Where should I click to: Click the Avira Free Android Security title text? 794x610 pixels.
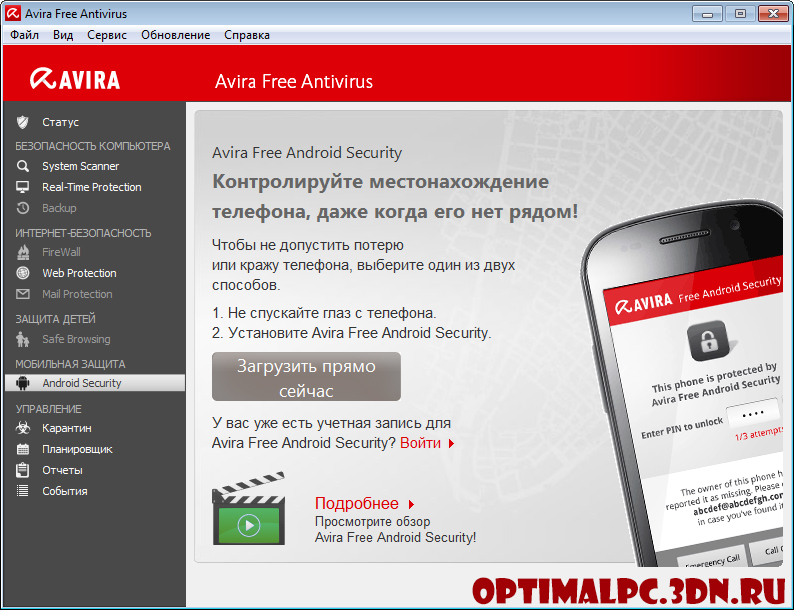[x=307, y=152]
